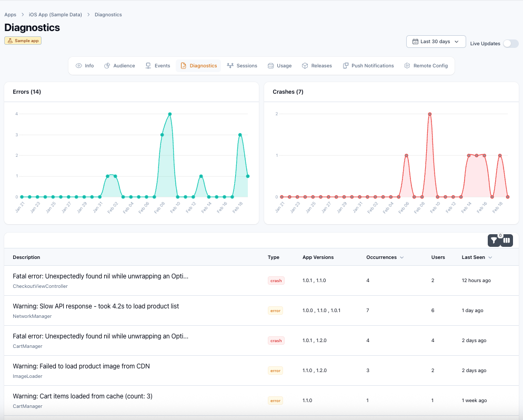This screenshot has width=523, height=420.
Task: Toggle the Live Updates switch
Action: pos(510,44)
